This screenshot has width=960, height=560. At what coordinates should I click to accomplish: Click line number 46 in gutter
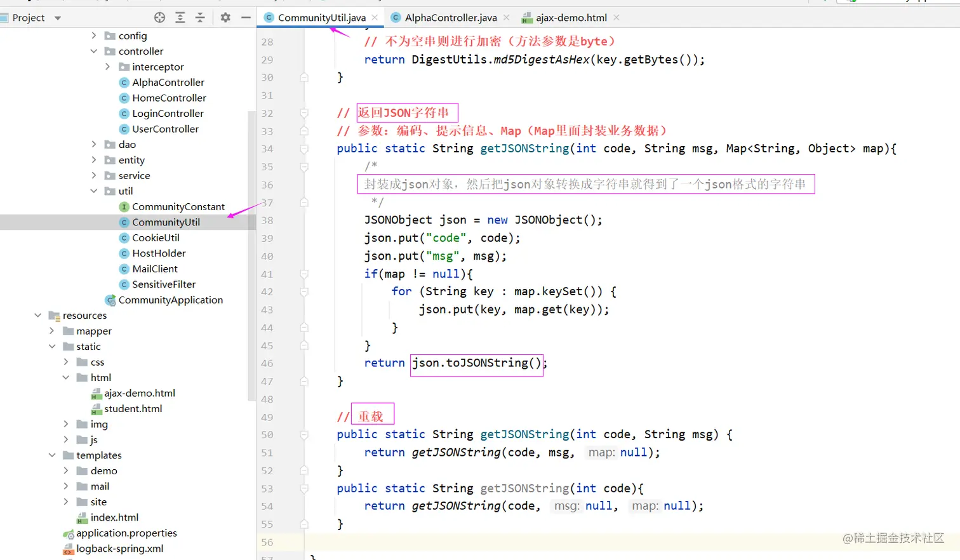267,363
